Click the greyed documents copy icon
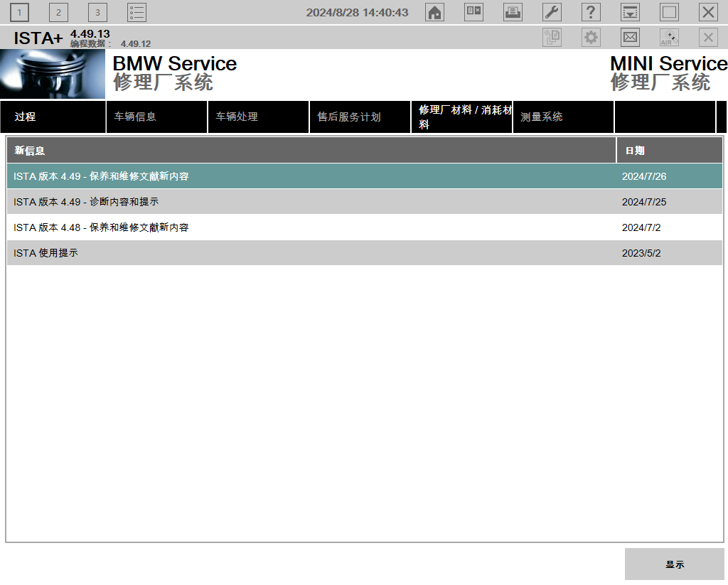Image resolution: width=728 pixels, height=585 pixels. (x=552, y=37)
